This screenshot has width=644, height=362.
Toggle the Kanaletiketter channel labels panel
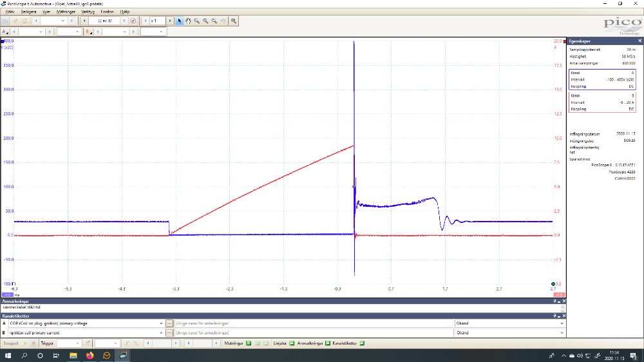point(362,343)
